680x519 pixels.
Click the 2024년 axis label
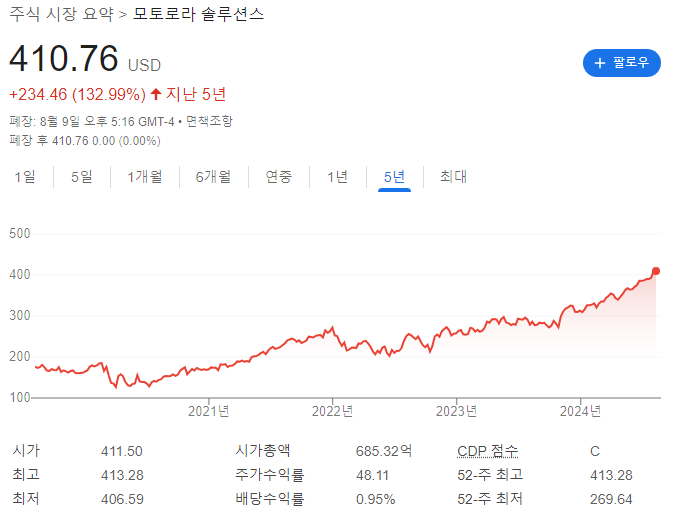pos(580,411)
